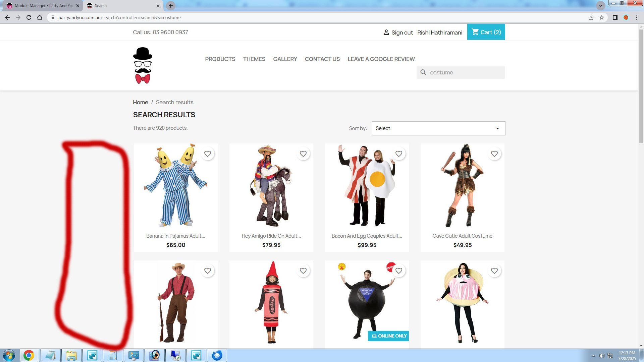
Task: Click the browser home icon
Action: (40, 17)
